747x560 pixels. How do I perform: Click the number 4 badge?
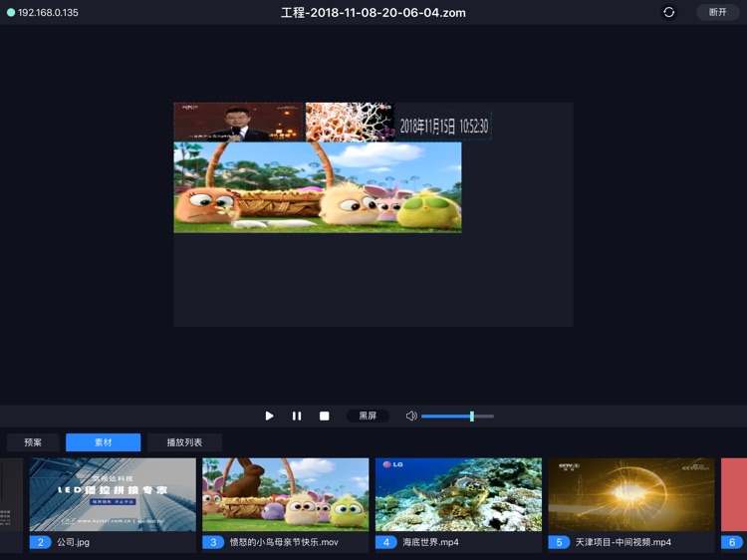click(x=386, y=542)
